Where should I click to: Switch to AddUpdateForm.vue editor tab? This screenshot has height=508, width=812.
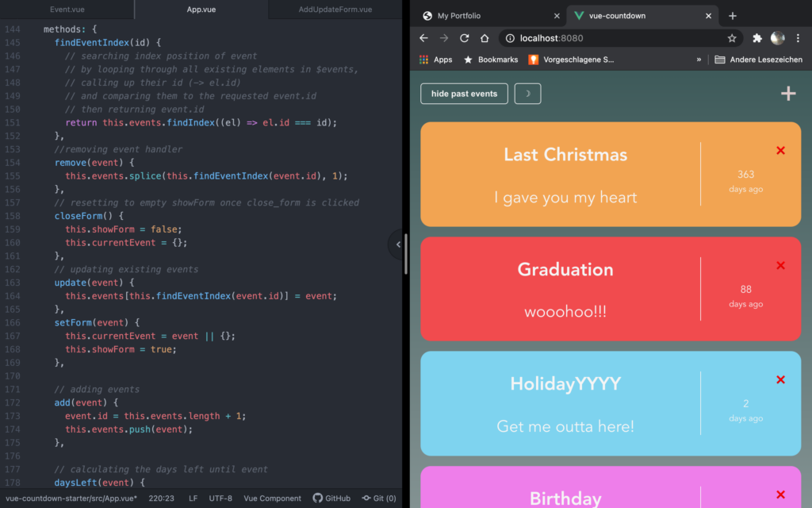pyautogui.click(x=335, y=10)
